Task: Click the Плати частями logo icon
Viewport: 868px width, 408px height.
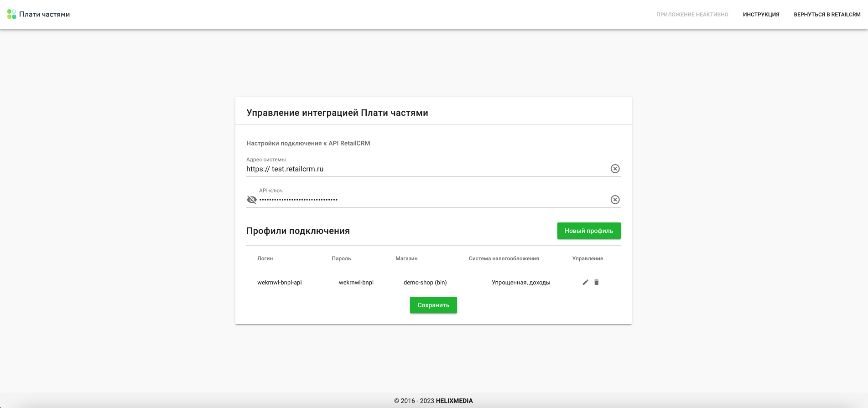Action: (11, 14)
